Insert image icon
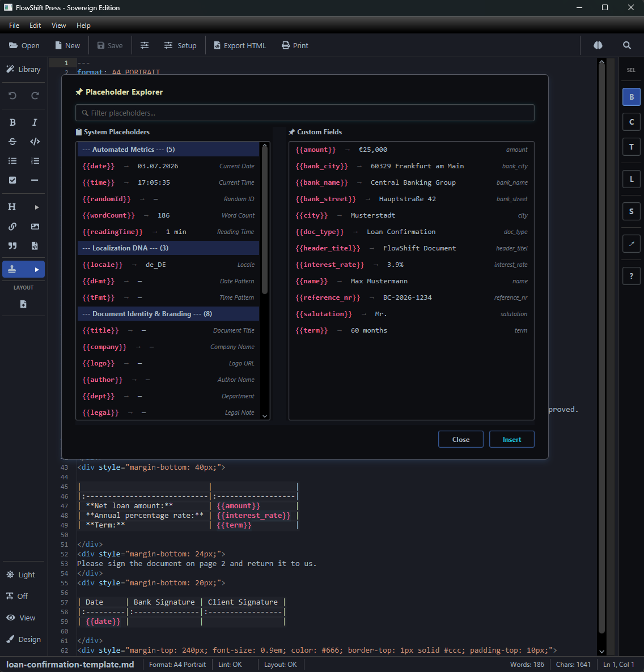This screenshot has width=644, height=672. click(35, 226)
